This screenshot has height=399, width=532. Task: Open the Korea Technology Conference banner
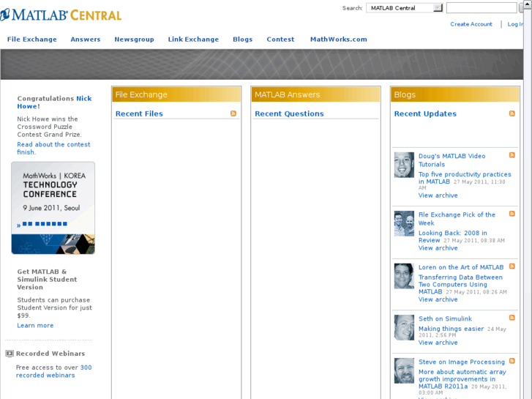tap(53, 208)
